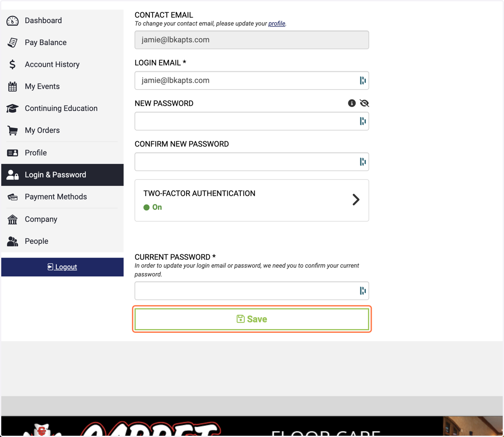This screenshot has height=437, width=504.
Task: Select Login & Password menu item
Action: click(63, 175)
